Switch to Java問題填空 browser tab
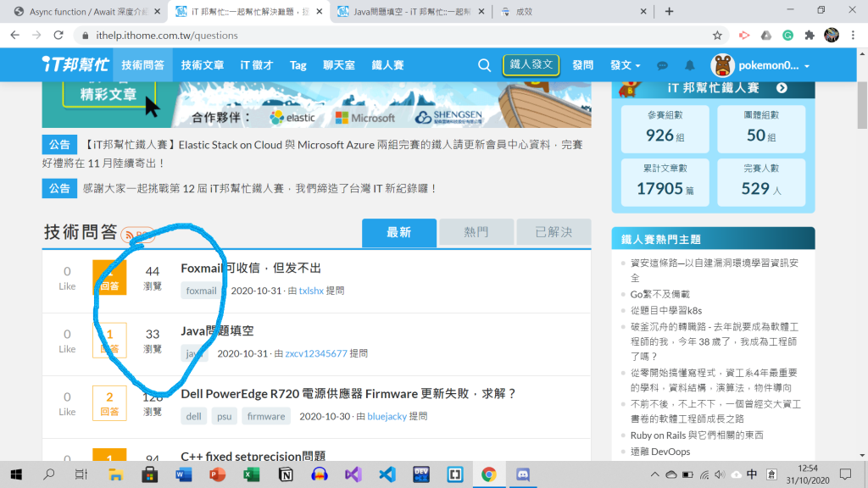The width and height of the screenshot is (868, 488). click(411, 12)
